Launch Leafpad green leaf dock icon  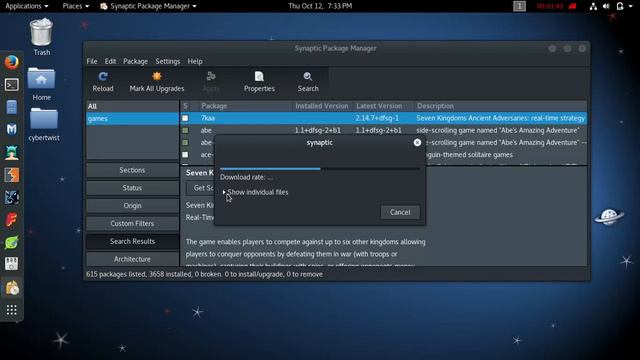pyautogui.click(x=11, y=243)
